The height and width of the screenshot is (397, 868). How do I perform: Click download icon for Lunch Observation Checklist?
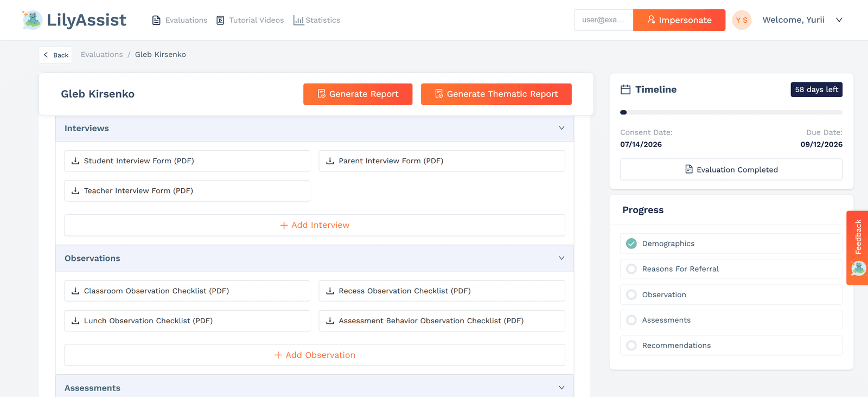75,321
